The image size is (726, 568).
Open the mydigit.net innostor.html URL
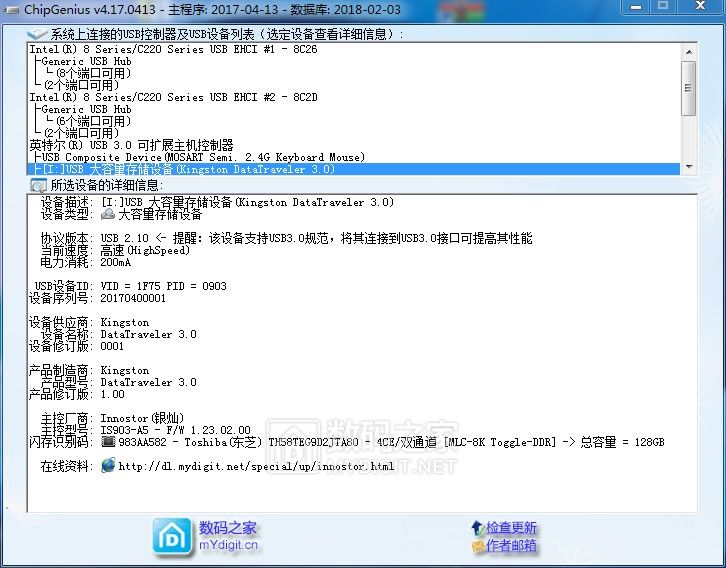256,466
